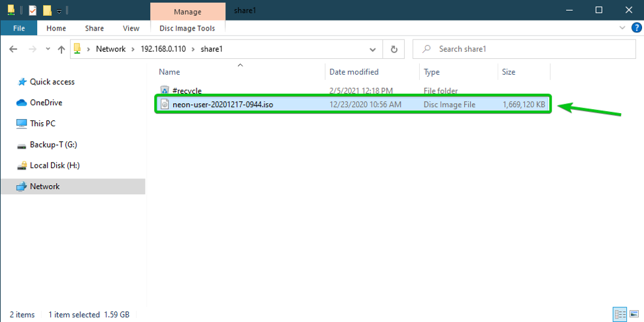
Task: Click the This PC monitor icon
Action: (21, 124)
